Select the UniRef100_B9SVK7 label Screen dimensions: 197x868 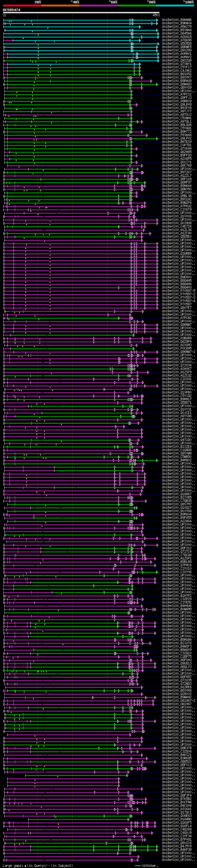pos(177,78)
